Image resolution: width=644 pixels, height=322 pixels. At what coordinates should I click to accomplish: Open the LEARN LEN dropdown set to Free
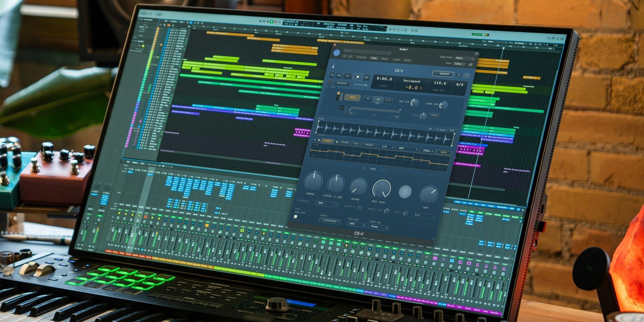click(x=379, y=227)
